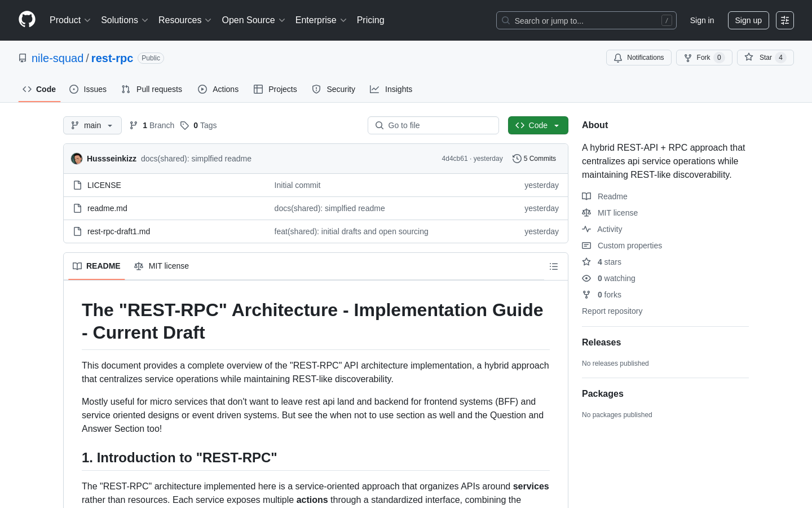Click the readme.md file icon

(x=78, y=208)
